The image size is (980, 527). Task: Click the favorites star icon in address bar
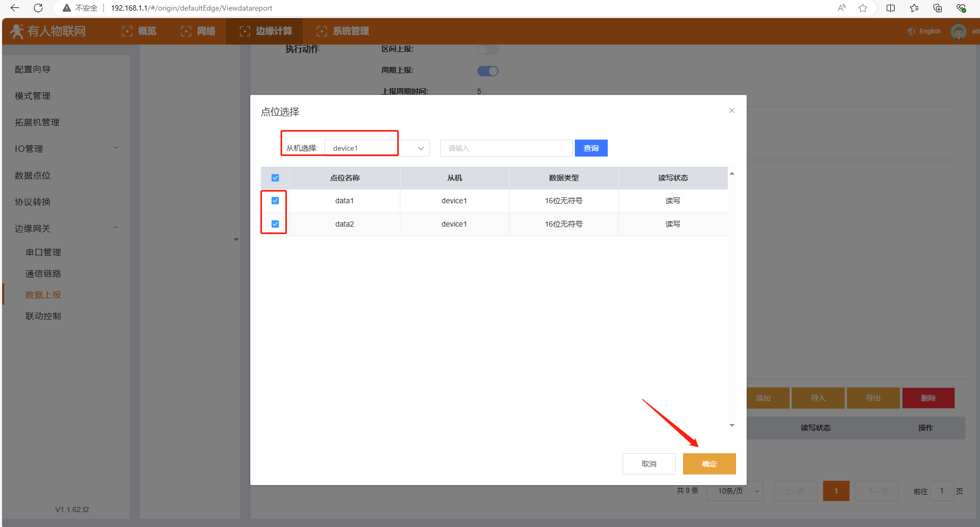(863, 8)
